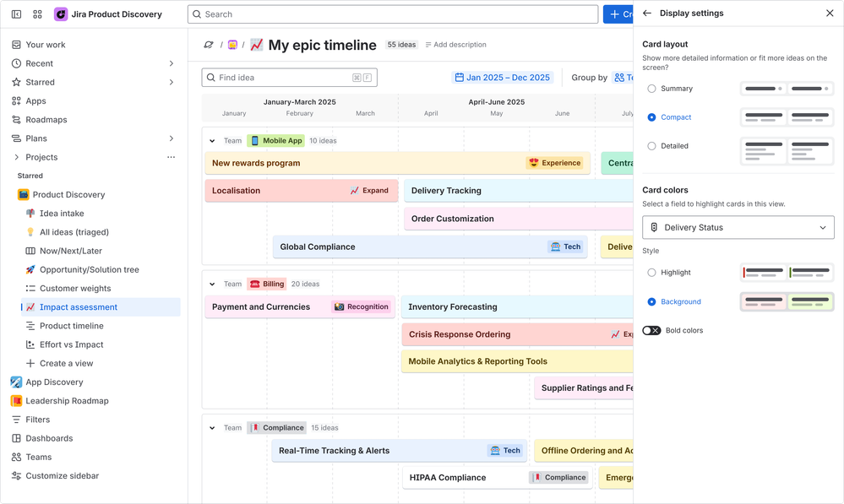Click the Highlight style color preview
The width and height of the screenshot is (844, 504).
(787, 273)
